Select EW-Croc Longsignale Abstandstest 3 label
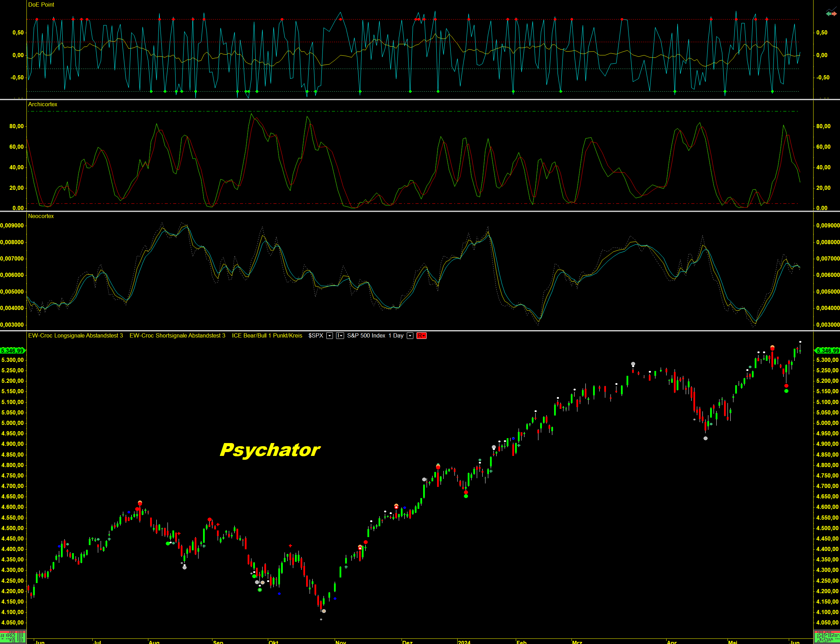The image size is (840, 644). [76, 336]
